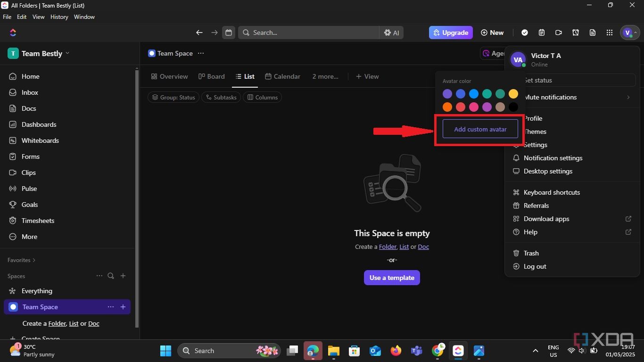Click the video clip record icon
The image size is (644, 362).
tap(559, 33)
